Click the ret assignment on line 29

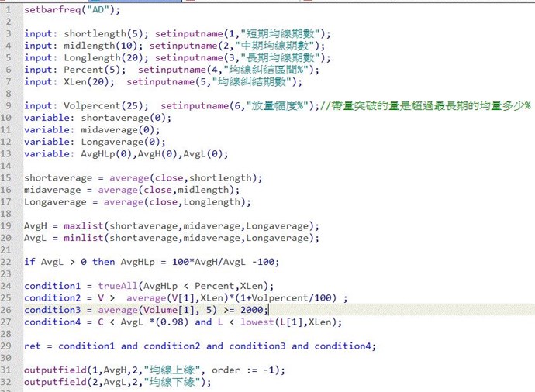(32, 346)
